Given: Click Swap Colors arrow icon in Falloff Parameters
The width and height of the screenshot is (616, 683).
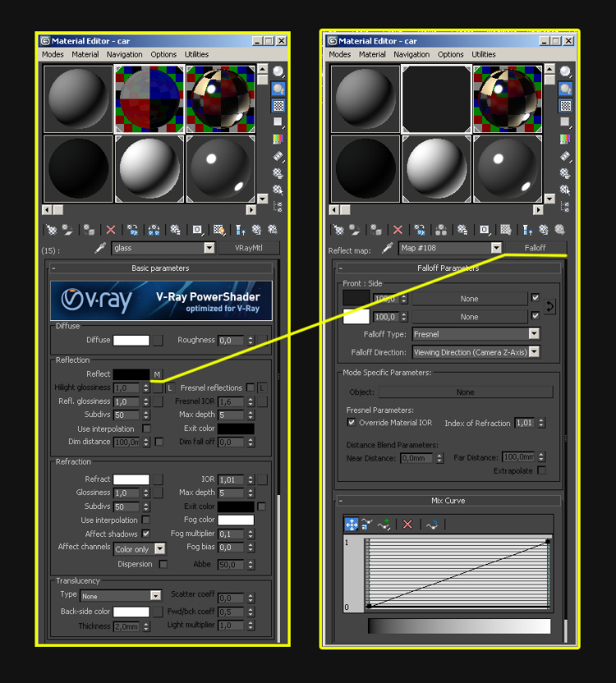Looking at the screenshot, I should click(x=550, y=306).
